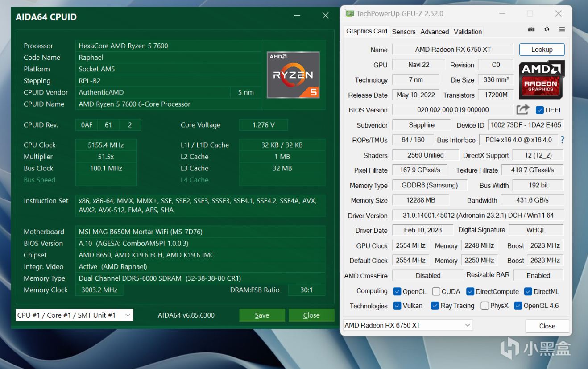Click the Die Size value 336 mm²
The height and width of the screenshot is (369, 588).
[496, 80]
